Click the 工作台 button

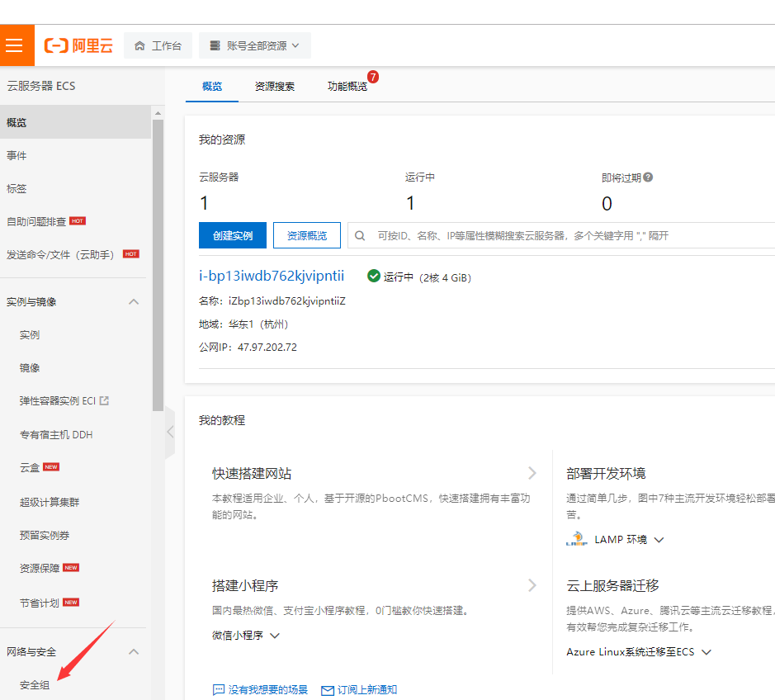tap(158, 46)
